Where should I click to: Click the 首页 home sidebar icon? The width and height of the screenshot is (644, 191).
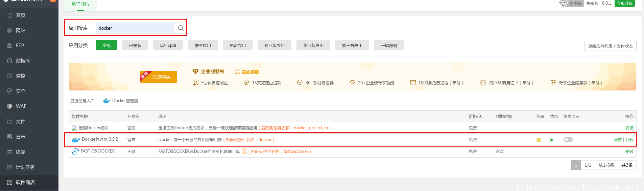[9, 15]
